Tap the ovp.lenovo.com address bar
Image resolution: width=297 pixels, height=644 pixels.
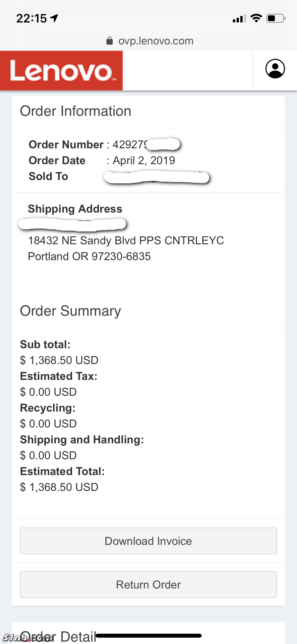coord(155,41)
